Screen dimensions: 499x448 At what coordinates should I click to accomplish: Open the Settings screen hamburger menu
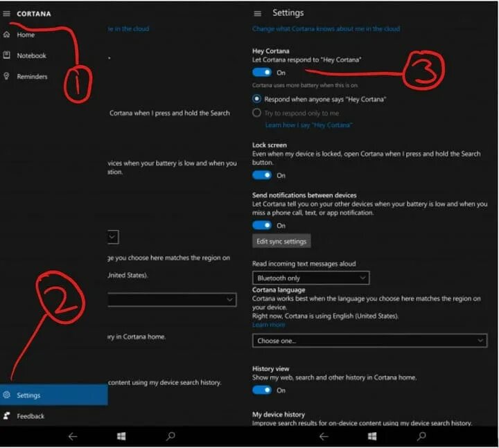click(x=257, y=14)
